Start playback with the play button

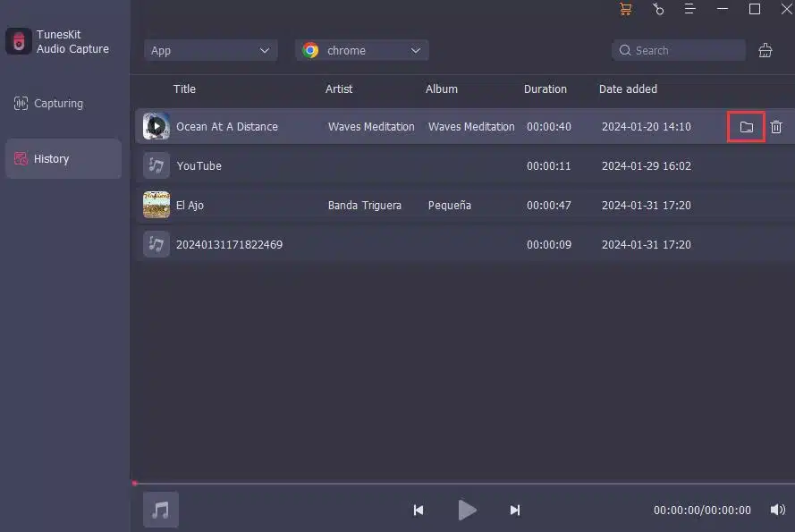467,510
